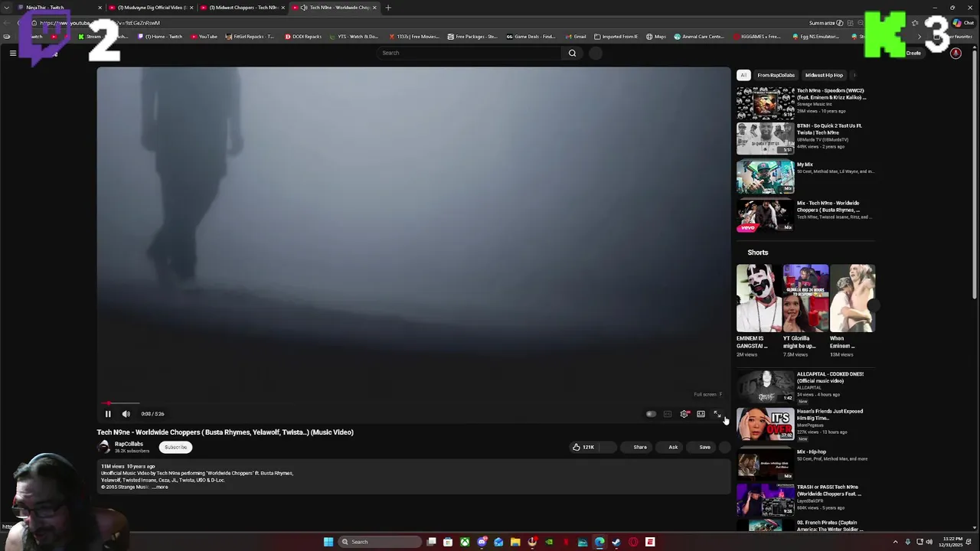Open the My Mix playlist thumbnail
980x551 pixels.
point(766,177)
